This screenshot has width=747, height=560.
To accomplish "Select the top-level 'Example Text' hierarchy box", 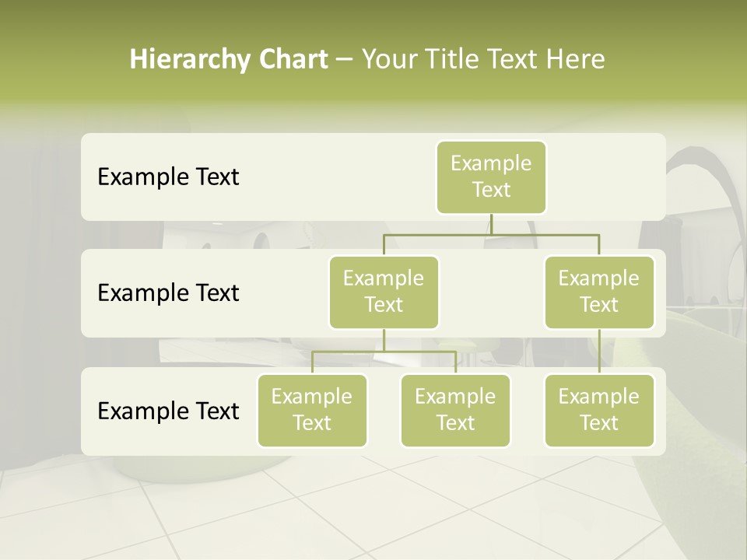I will [491, 177].
